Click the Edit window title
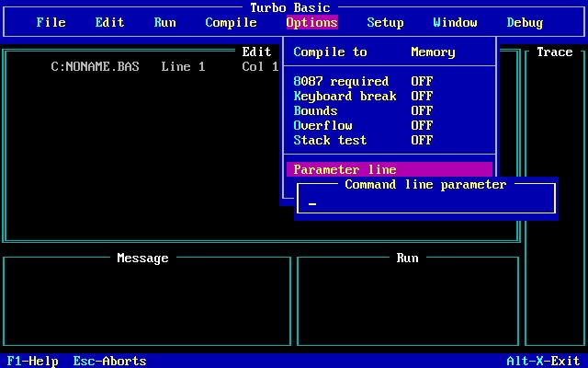This screenshot has width=588, height=368. pos(256,52)
